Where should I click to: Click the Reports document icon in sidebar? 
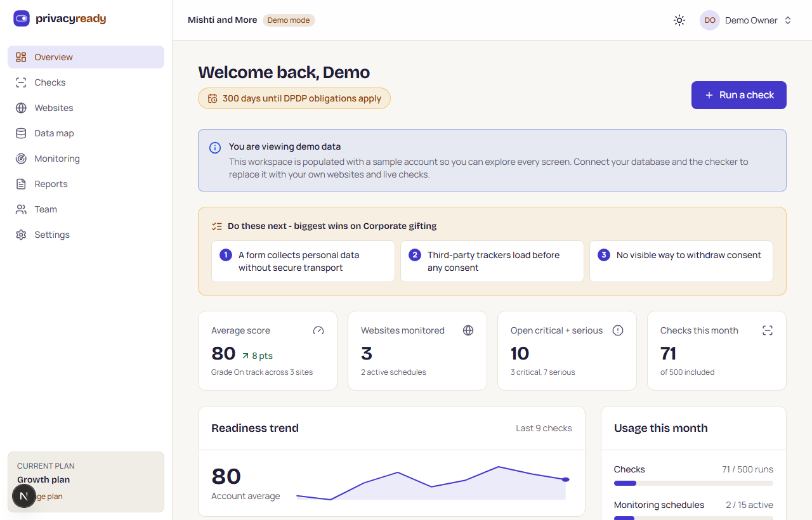[21, 184]
